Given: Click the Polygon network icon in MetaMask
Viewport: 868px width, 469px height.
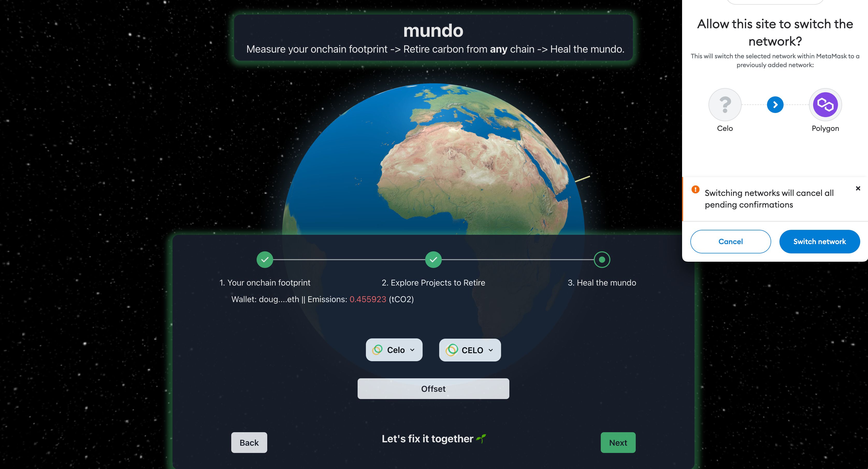Looking at the screenshot, I should coord(825,104).
